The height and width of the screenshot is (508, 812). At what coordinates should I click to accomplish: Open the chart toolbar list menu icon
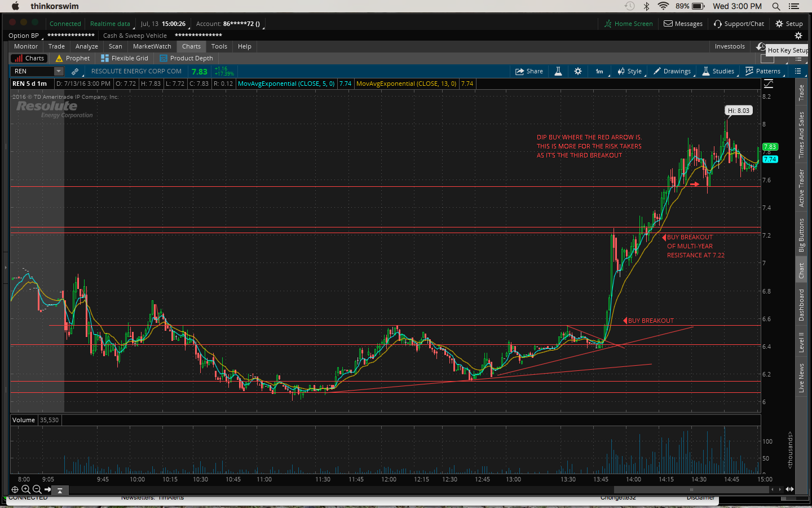point(798,71)
